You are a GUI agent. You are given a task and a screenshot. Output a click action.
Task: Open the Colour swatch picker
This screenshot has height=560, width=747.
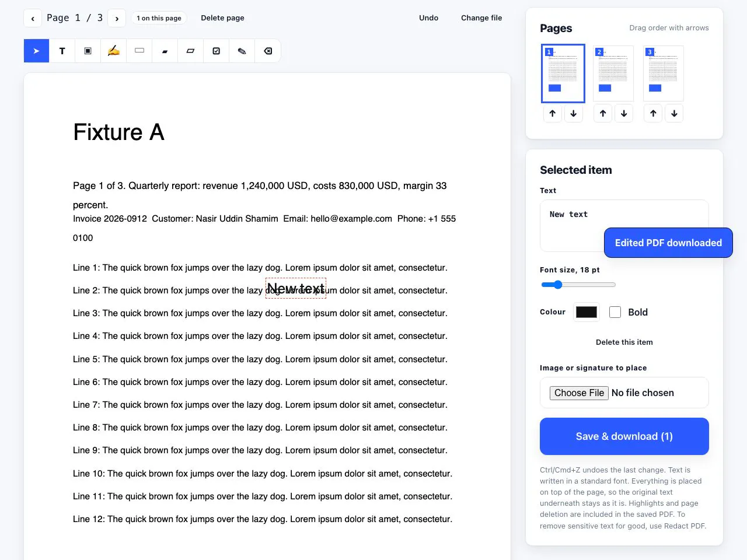pos(587,312)
